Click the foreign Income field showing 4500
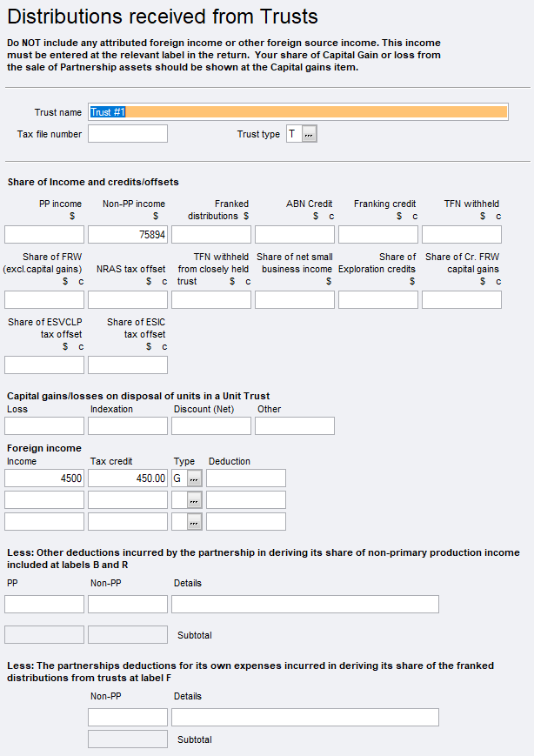Image resolution: width=534 pixels, height=756 pixels. click(44, 478)
